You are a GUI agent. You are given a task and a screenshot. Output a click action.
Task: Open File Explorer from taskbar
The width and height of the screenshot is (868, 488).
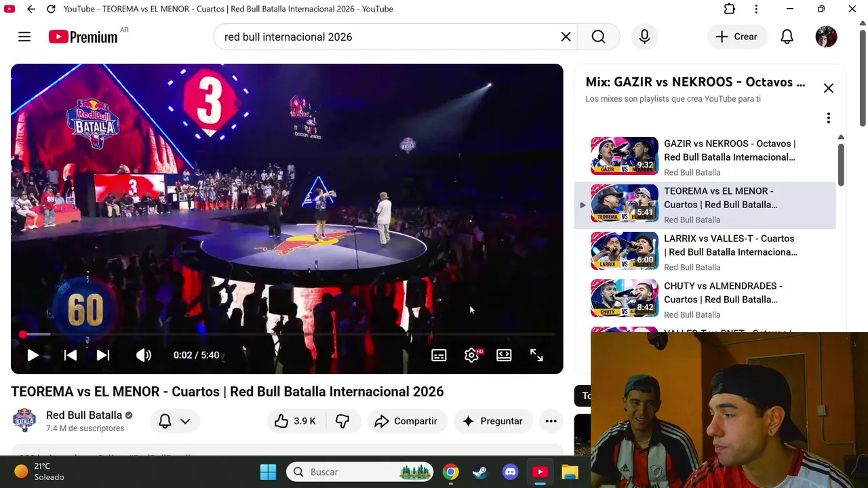pos(570,472)
